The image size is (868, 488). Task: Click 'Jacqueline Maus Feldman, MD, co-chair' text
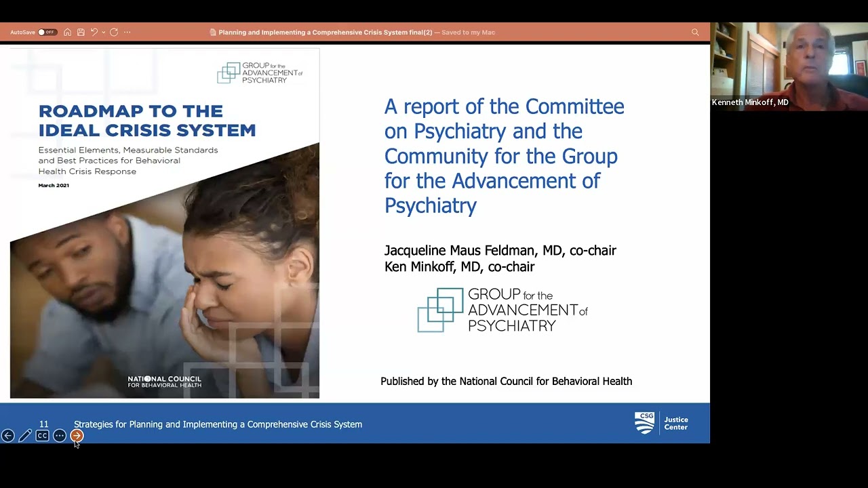(x=500, y=250)
